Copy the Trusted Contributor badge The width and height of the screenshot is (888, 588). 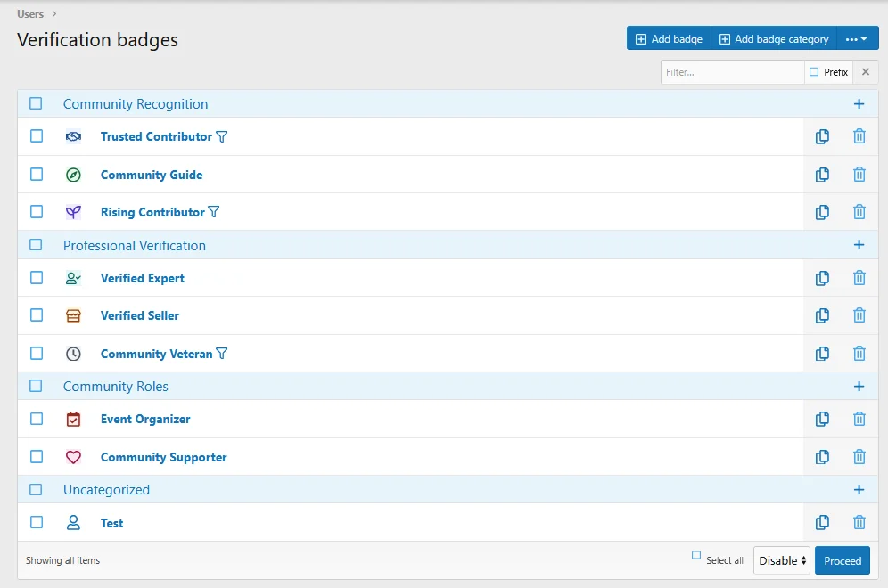822,136
